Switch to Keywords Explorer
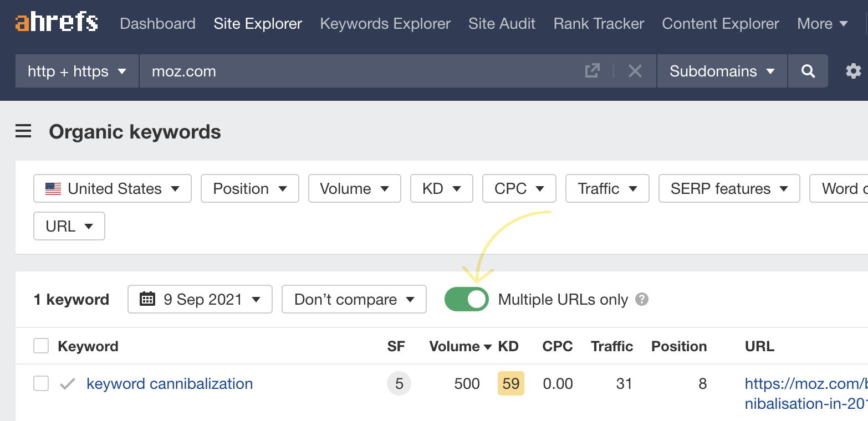 385,23
